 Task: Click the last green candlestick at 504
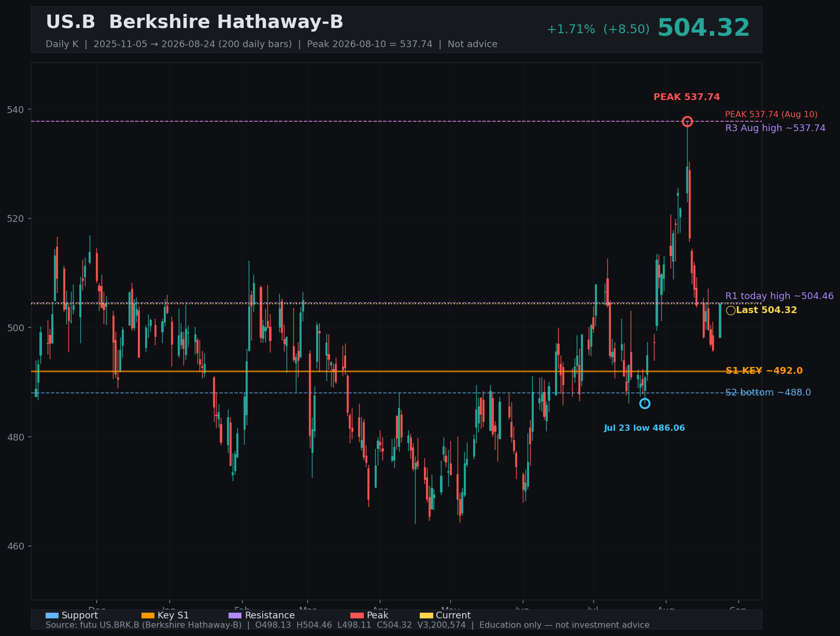[720, 321]
